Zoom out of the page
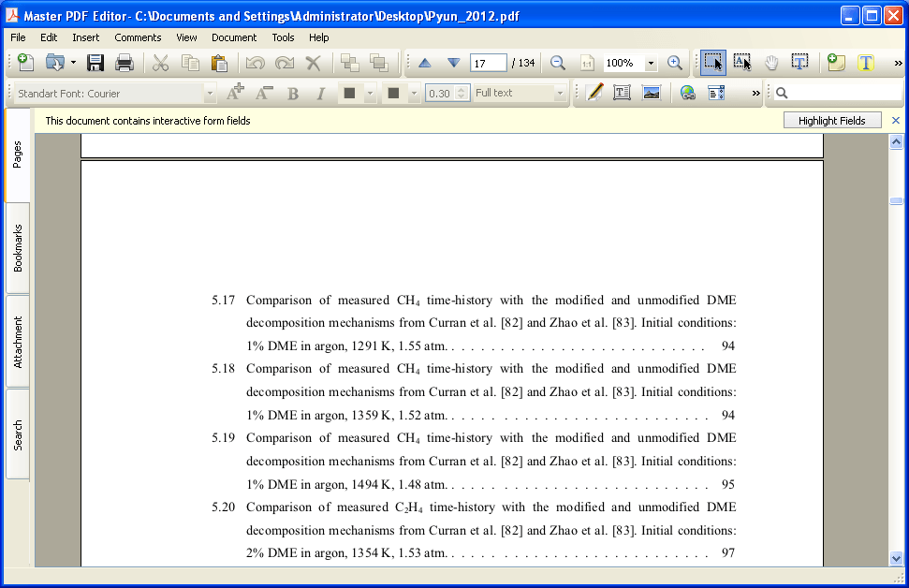The height and width of the screenshot is (588, 909). tap(559, 63)
